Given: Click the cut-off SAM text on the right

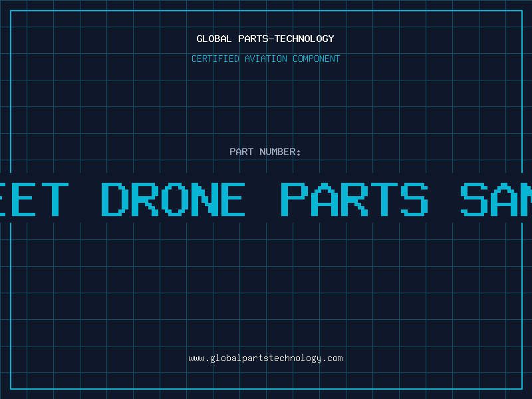Looking at the screenshot, I should [x=496, y=199].
